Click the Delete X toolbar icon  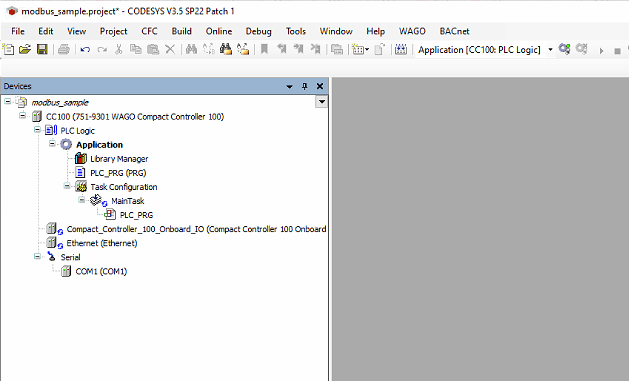pos(170,49)
